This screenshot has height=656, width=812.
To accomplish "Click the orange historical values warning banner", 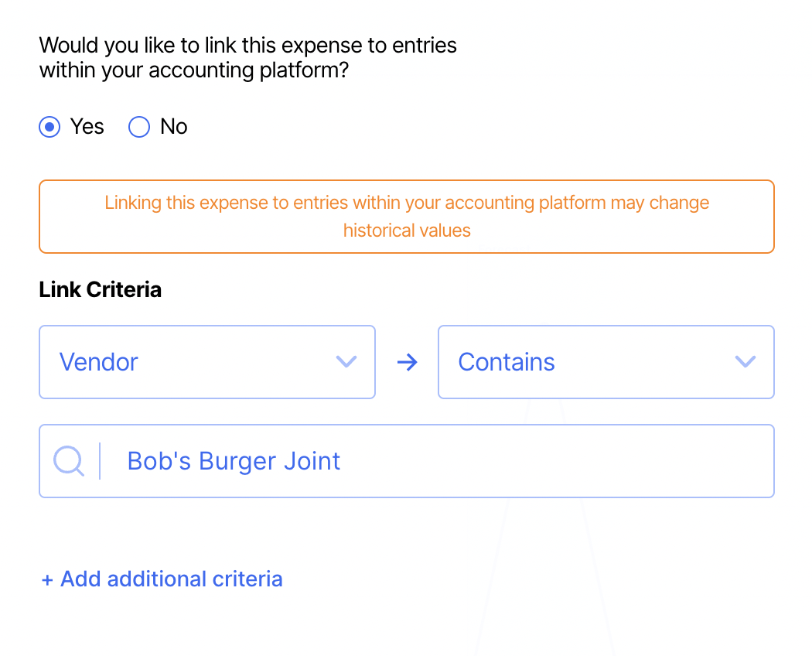I will pyautogui.click(x=406, y=217).
